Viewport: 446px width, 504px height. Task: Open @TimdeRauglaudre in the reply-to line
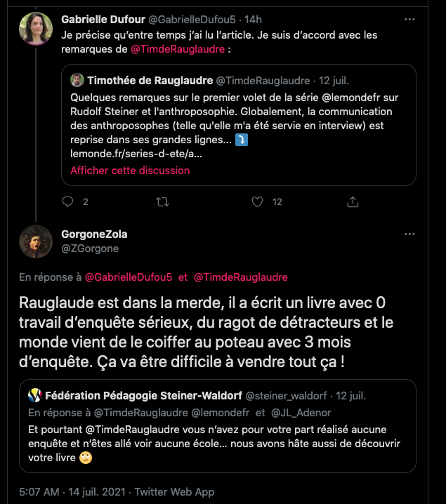[240, 277]
